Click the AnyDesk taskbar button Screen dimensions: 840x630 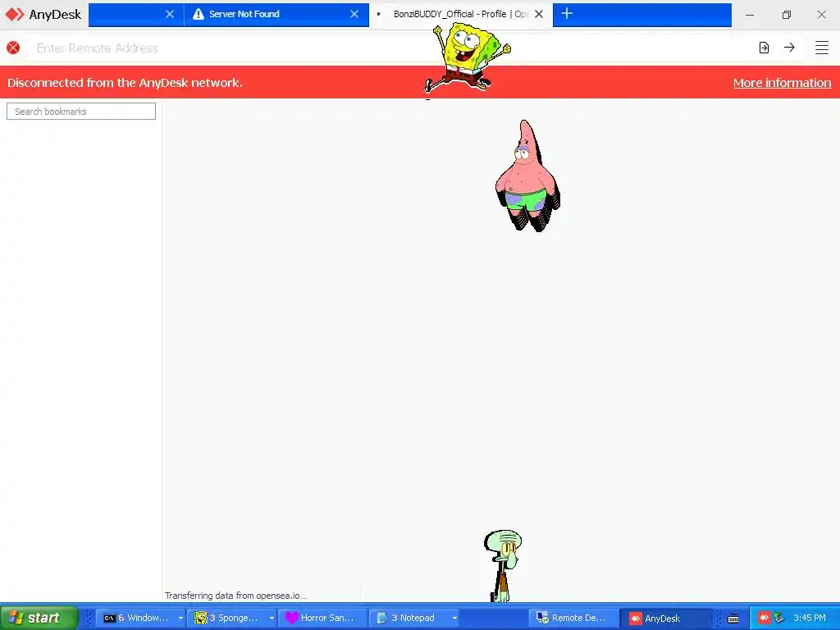[x=666, y=618]
